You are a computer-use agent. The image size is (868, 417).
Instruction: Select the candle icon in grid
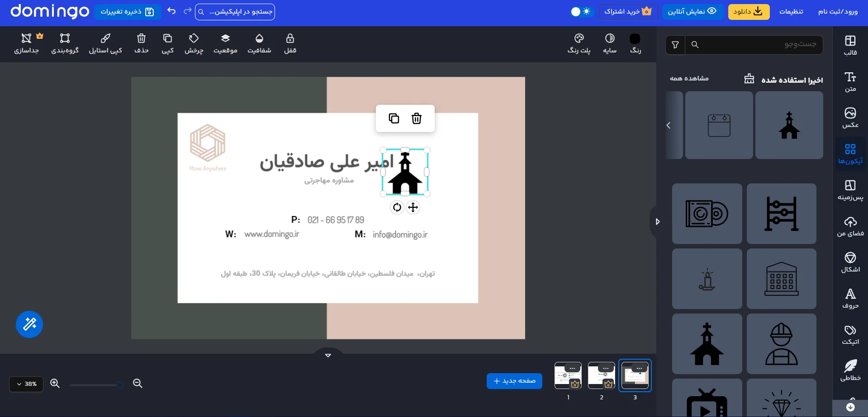[x=707, y=279]
